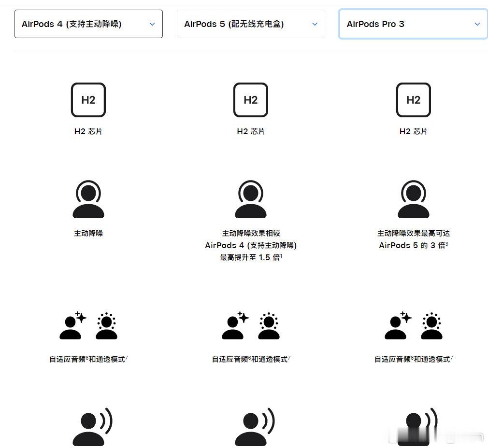The width and height of the screenshot is (488, 448).
Task: Click adaptive audio sparkle icon under AirPods Pro 3
Action: click(x=398, y=325)
